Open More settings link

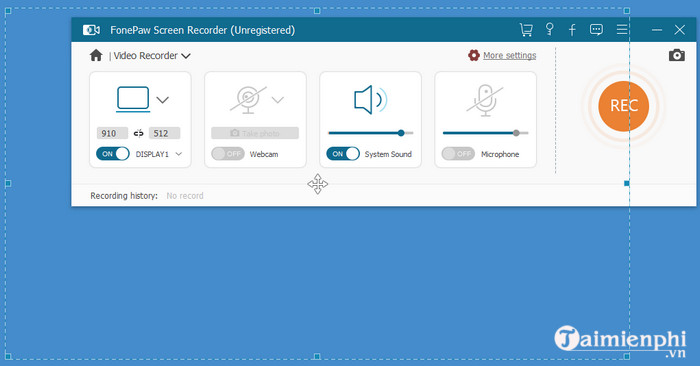[509, 55]
